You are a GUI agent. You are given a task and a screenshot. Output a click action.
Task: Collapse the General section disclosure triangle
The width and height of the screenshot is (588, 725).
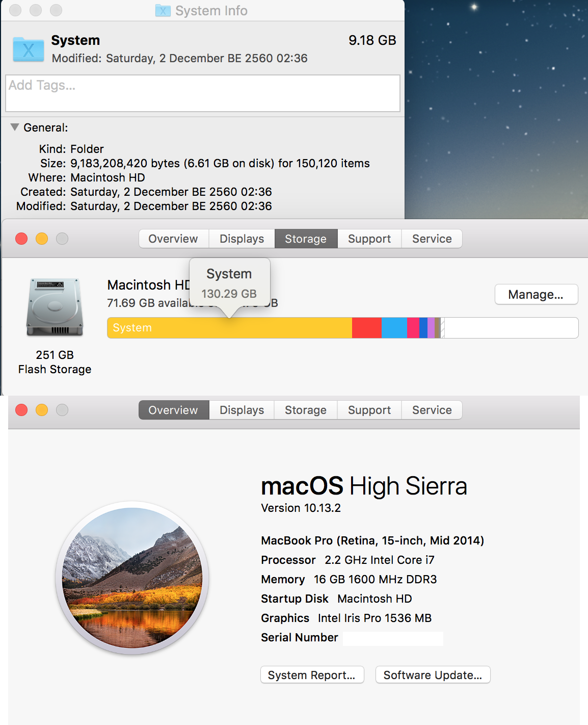[x=15, y=127]
